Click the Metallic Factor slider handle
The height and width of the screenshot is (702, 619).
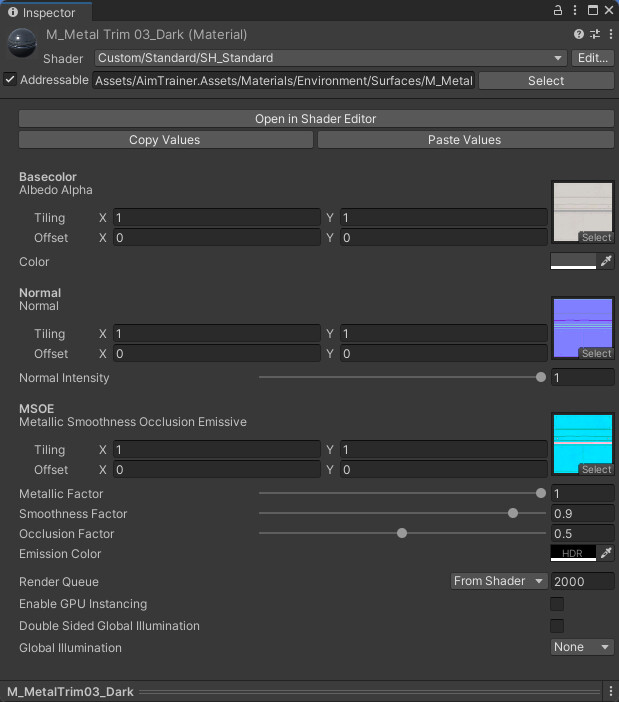pyautogui.click(x=541, y=493)
